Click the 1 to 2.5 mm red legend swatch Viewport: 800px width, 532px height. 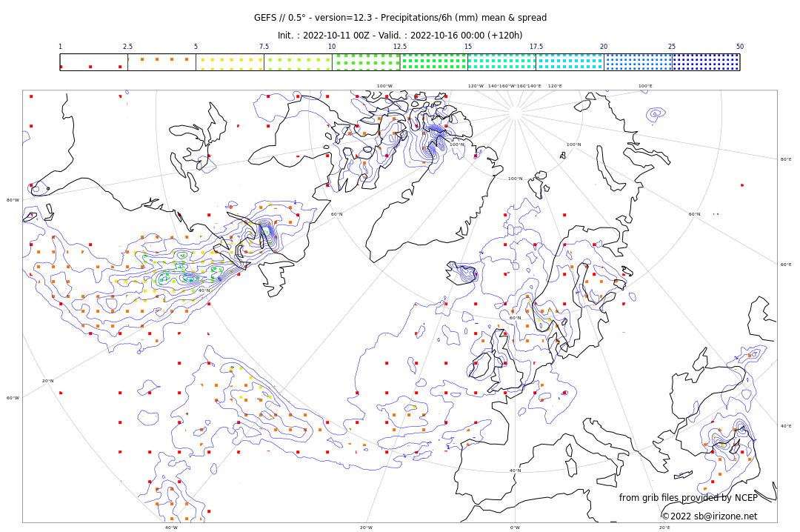click(x=93, y=62)
